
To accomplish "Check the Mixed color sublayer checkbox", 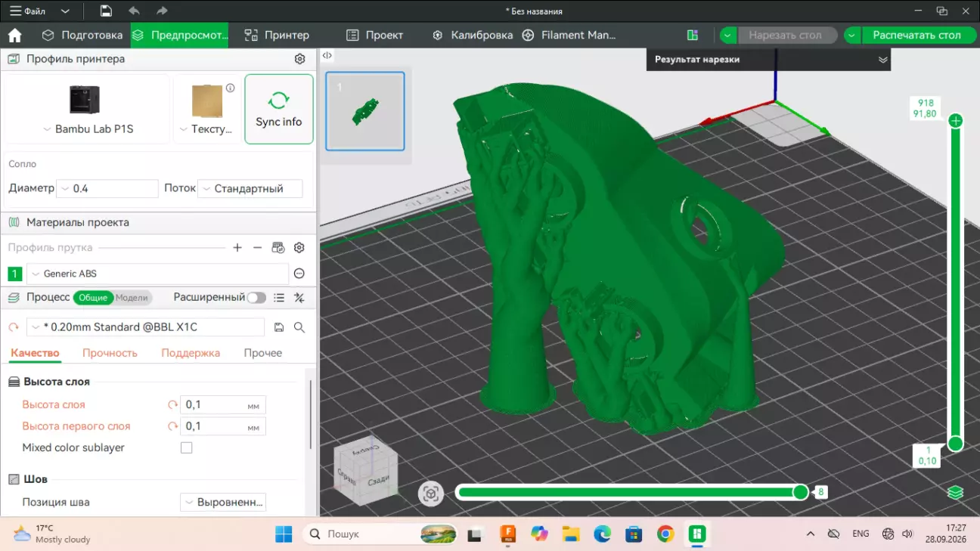I will click(187, 448).
